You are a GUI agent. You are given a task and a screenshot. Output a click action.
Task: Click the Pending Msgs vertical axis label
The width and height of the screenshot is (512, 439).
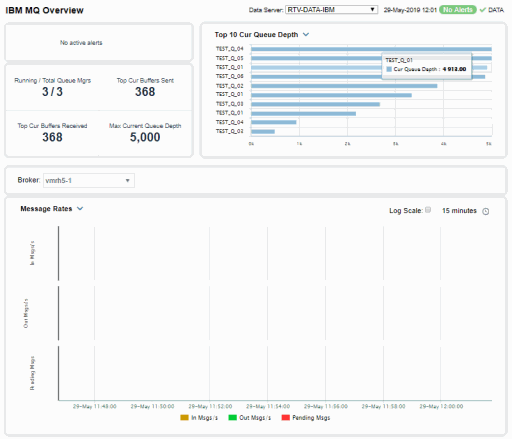[x=32, y=373]
